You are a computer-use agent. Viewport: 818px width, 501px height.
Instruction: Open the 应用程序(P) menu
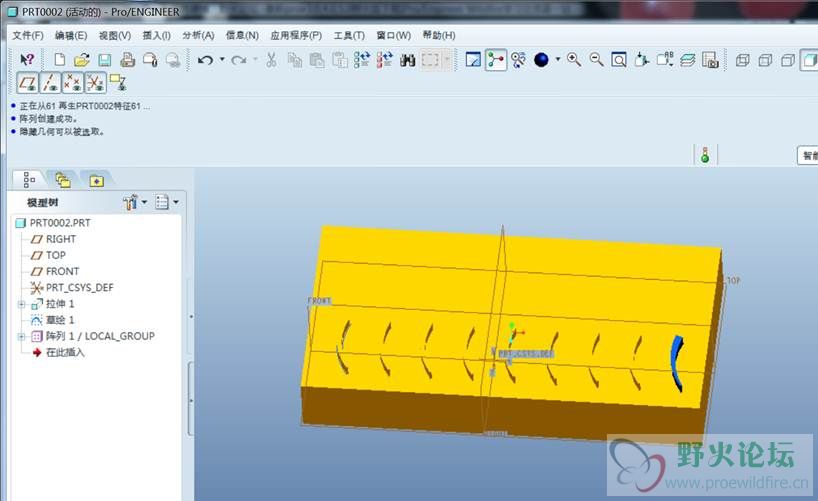[296, 35]
